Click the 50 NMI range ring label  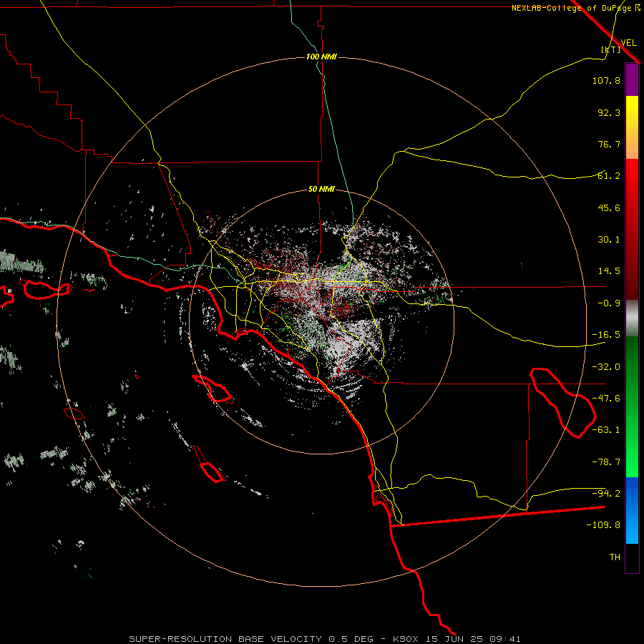321,190
